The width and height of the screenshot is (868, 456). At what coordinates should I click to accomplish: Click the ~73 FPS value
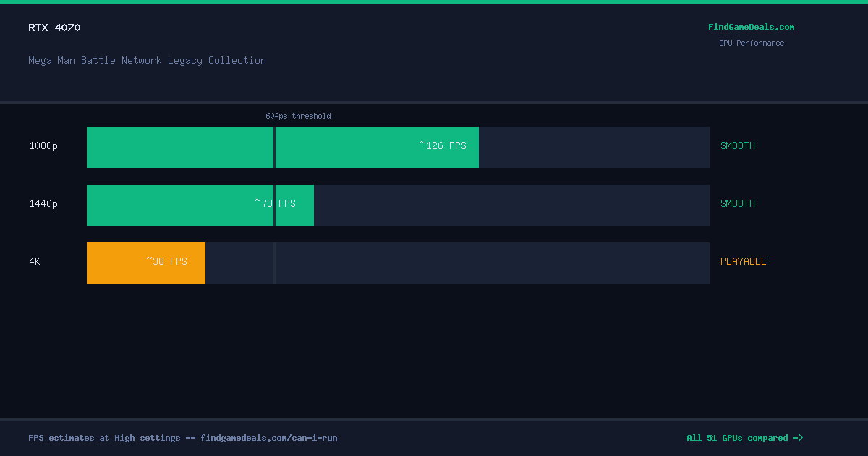coord(275,203)
